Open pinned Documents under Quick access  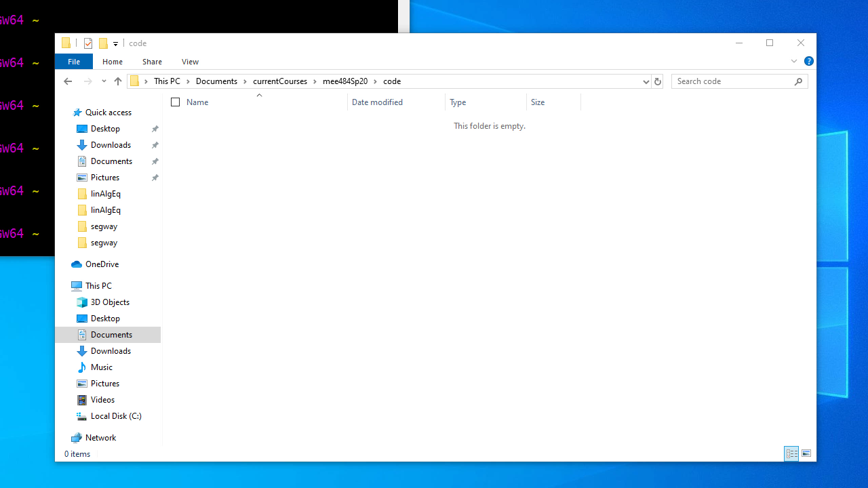click(x=111, y=161)
